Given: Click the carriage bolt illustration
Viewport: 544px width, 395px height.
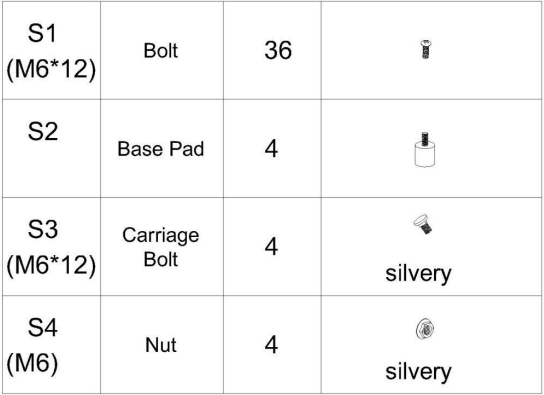Looking at the screenshot, I should [x=423, y=224].
